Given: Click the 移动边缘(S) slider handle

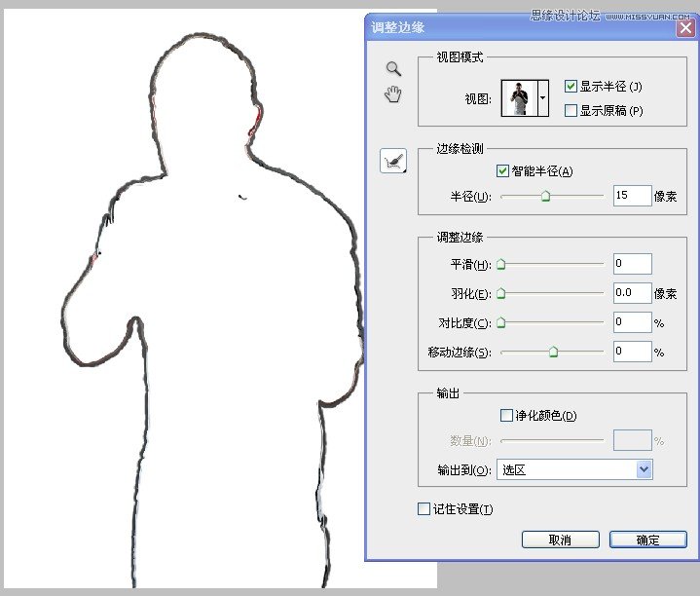Looking at the screenshot, I should click(553, 352).
